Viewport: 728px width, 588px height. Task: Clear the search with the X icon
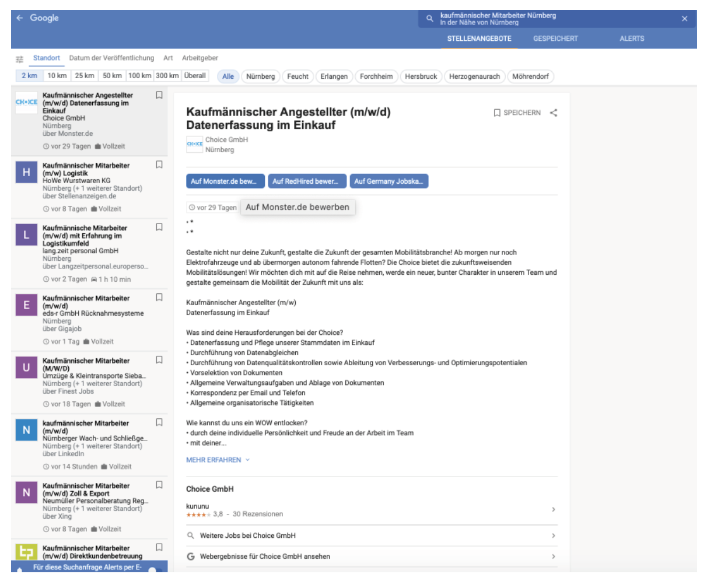tap(685, 19)
